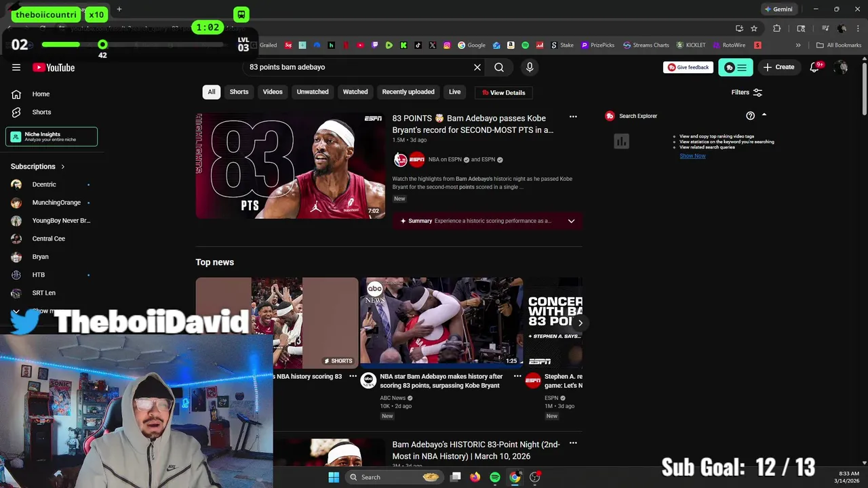
Task: Select the Watched filter chip
Action: tap(355, 91)
